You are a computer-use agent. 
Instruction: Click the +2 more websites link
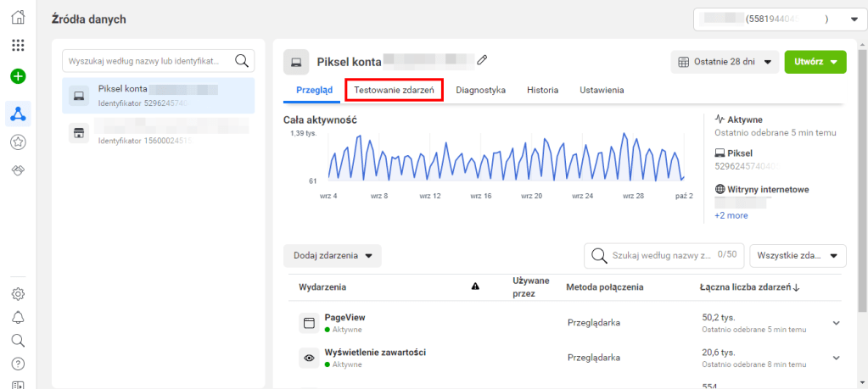[731, 215]
